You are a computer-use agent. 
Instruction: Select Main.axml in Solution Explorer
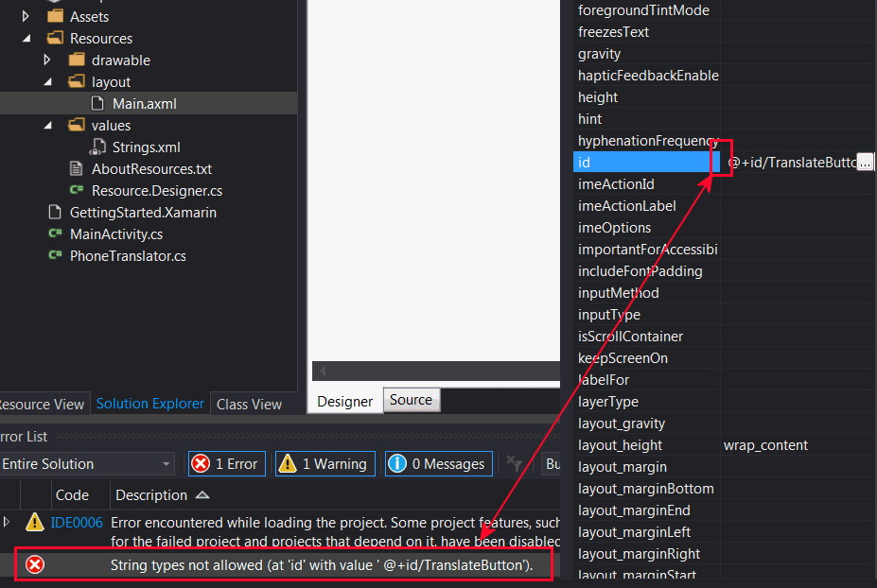coord(145,103)
